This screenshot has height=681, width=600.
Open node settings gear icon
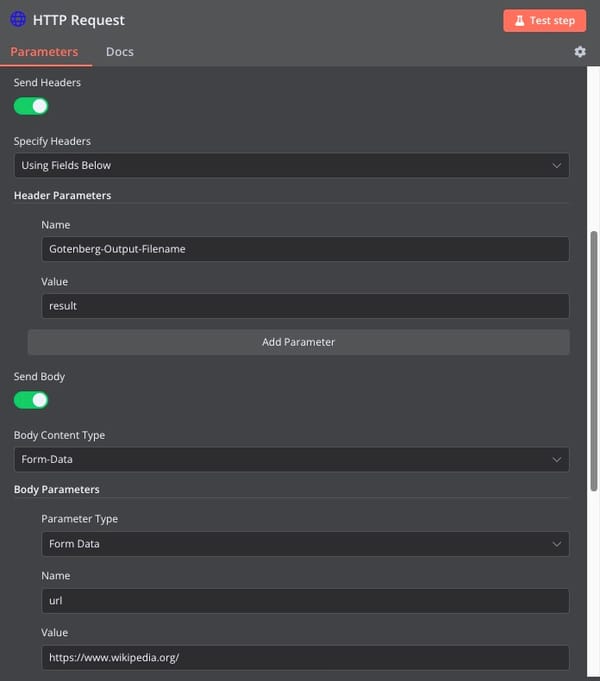point(580,52)
